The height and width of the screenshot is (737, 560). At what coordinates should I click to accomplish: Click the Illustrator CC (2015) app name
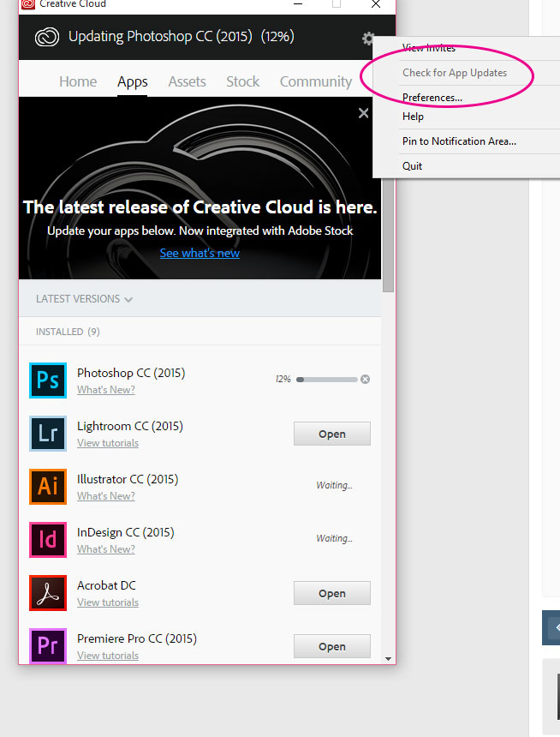(x=128, y=479)
